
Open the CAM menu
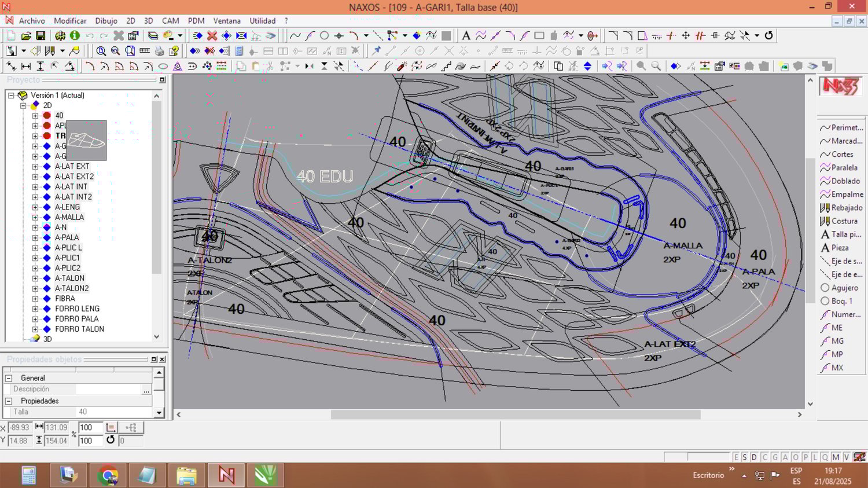point(170,21)
